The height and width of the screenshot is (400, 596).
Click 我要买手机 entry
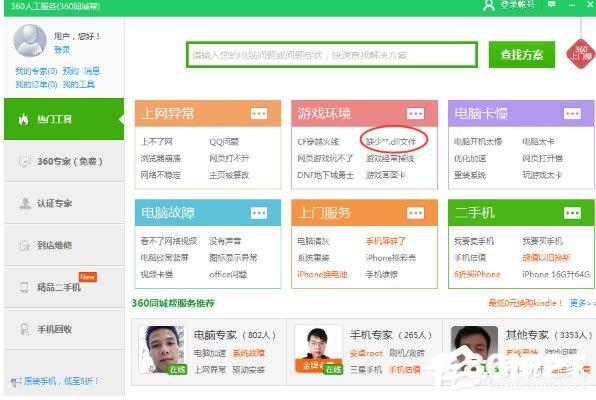542,241
